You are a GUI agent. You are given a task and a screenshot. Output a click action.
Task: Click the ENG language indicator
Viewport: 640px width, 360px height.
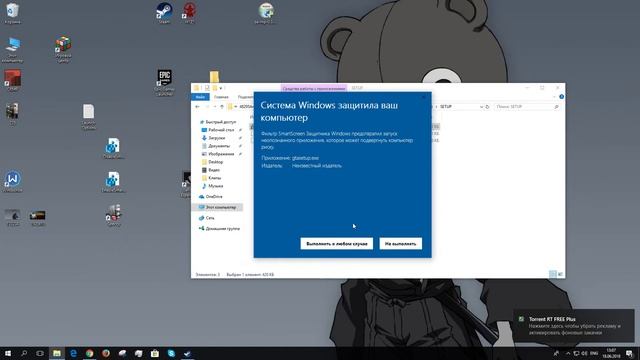(594, 353)
